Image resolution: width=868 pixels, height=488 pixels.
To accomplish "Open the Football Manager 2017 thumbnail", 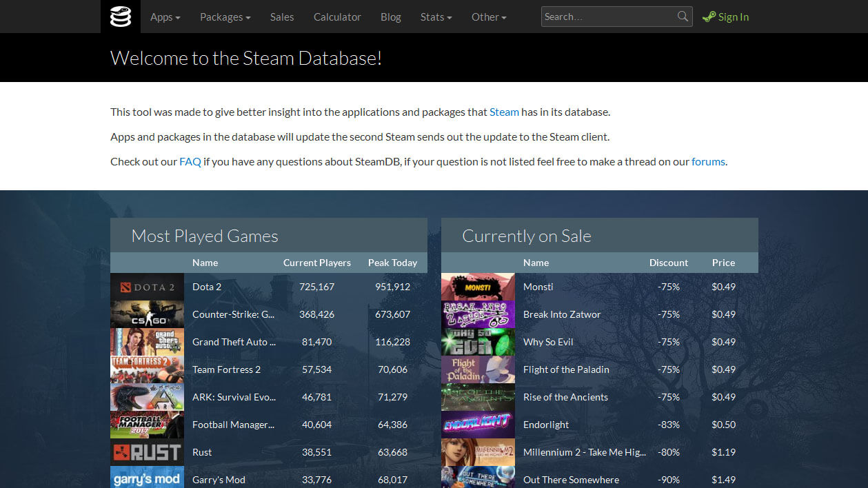I will (147, 425).
